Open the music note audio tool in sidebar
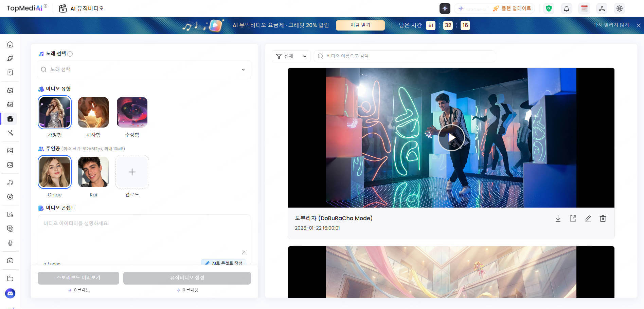 coord(10,182)
